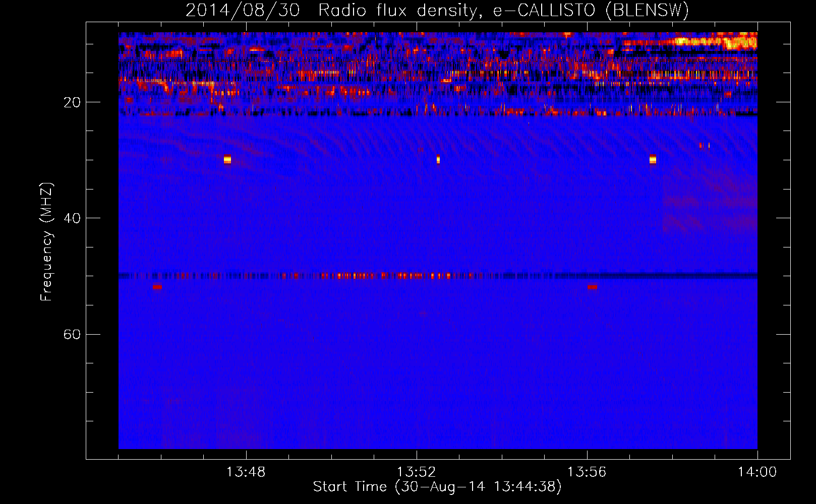Click the time tick label "13:52"

tap(416, 472)
